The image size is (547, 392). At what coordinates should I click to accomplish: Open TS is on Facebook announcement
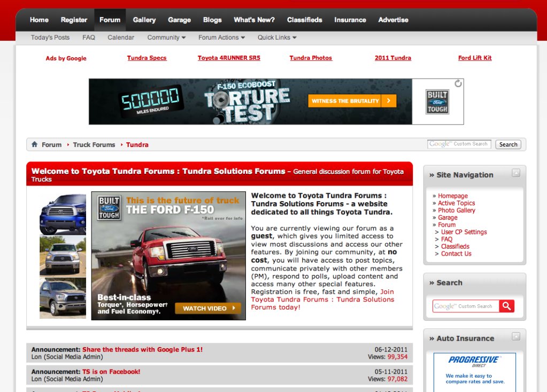pos(111,372)
